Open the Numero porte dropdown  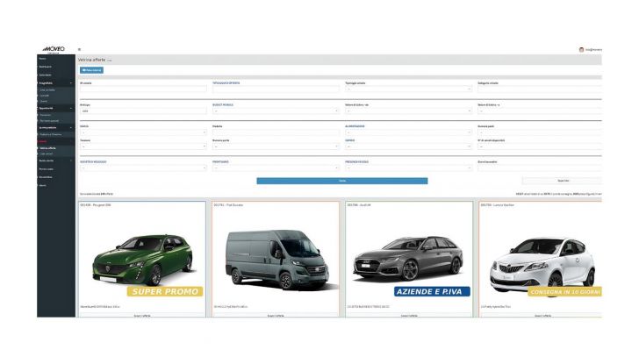[x=276, y=146]
